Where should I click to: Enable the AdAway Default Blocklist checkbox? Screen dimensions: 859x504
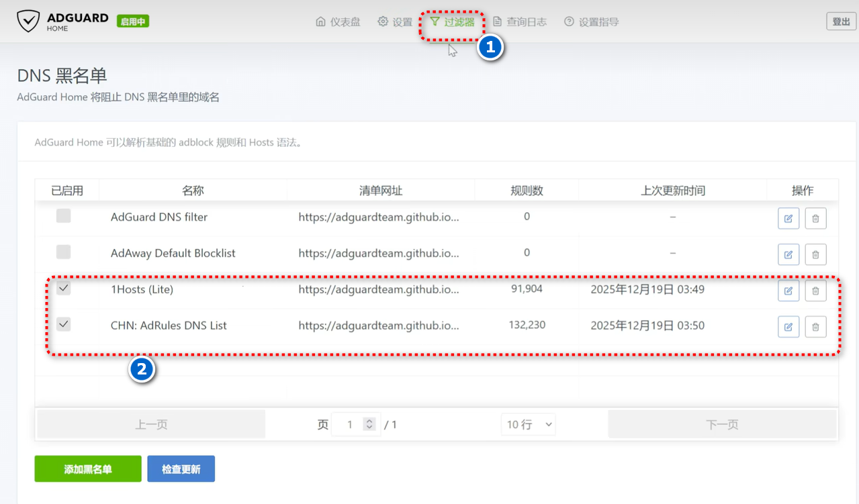pyautogui.click(x=63, y=252)
